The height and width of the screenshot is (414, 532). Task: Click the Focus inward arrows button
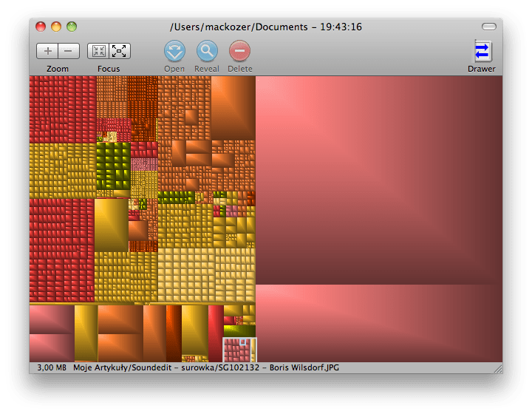(x=98, y=51)
